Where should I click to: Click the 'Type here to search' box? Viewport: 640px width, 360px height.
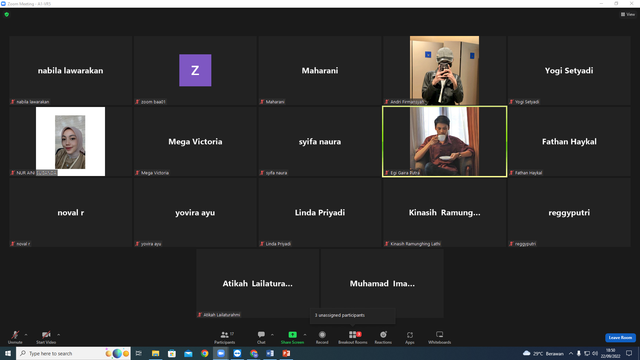pyautogui.click(x=73, y=353)
